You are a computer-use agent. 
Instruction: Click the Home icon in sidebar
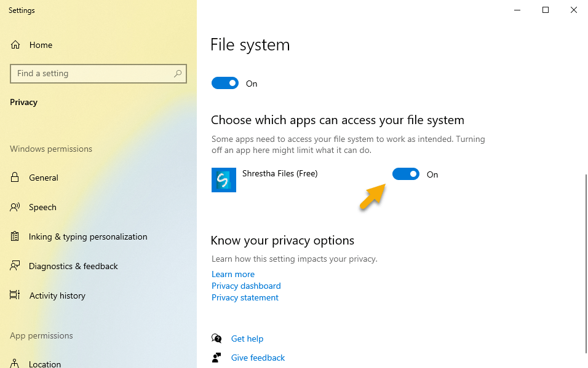coord(15,44)
